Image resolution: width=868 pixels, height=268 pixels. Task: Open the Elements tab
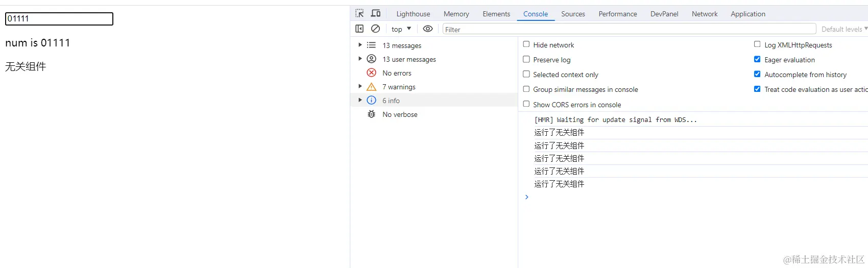(496, 14)
